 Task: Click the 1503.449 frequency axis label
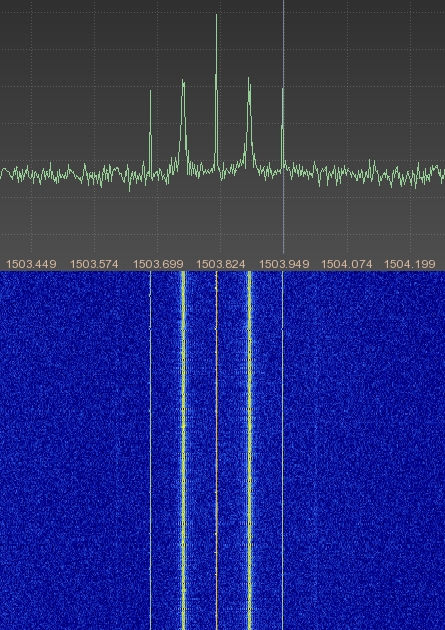pos(31,264)
